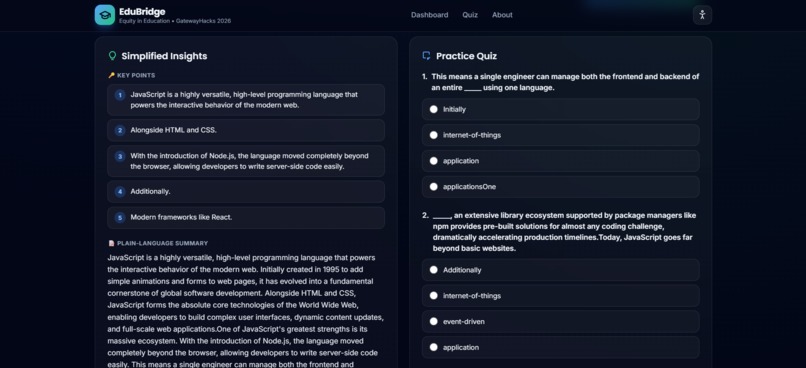Image resolution: width=806 pixels, height=368 pixels.
Task: Open the accessibility options icon button
Action: click(702, 15)
